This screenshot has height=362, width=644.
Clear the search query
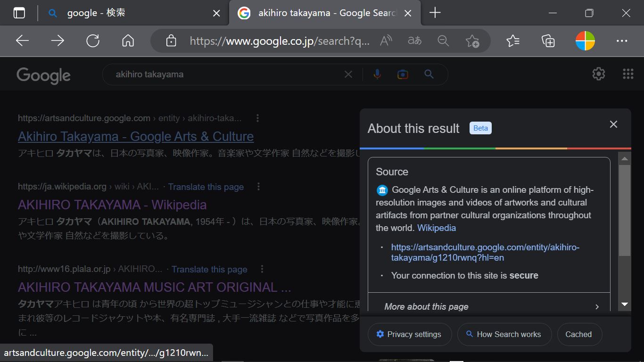point(348,74)
